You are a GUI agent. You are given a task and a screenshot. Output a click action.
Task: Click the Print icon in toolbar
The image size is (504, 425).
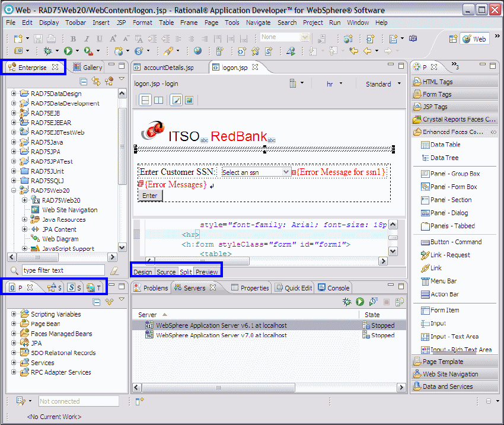coord(51,39)
